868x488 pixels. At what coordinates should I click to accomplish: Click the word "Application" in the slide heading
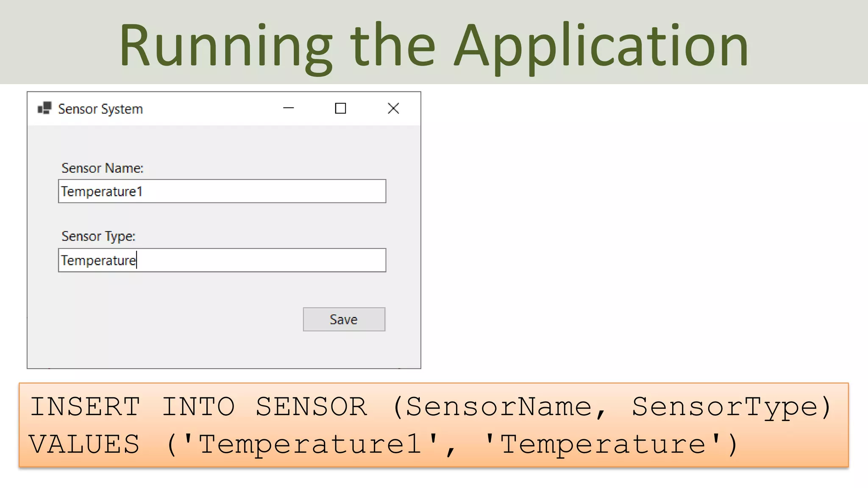601,47
